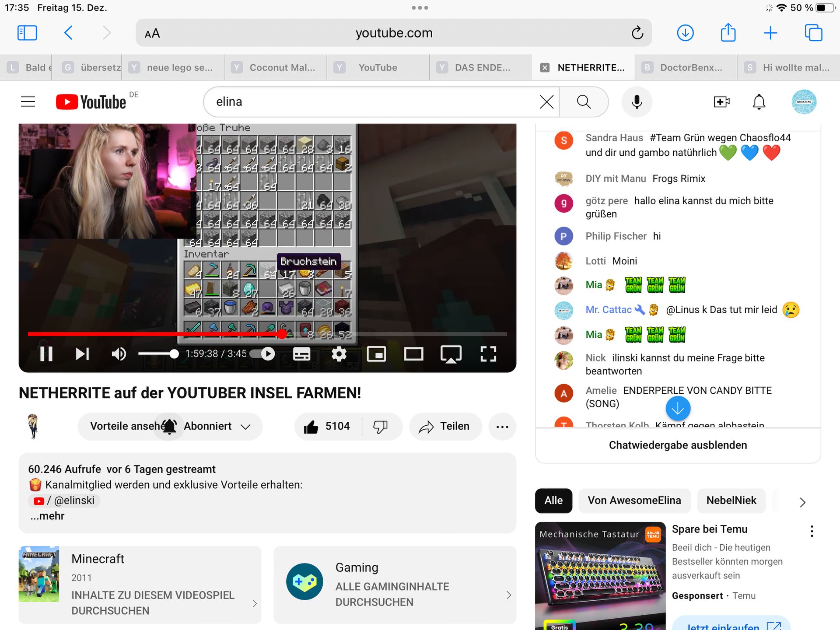Click the video volume slider

pyautogui.click(x=157, y=353)
